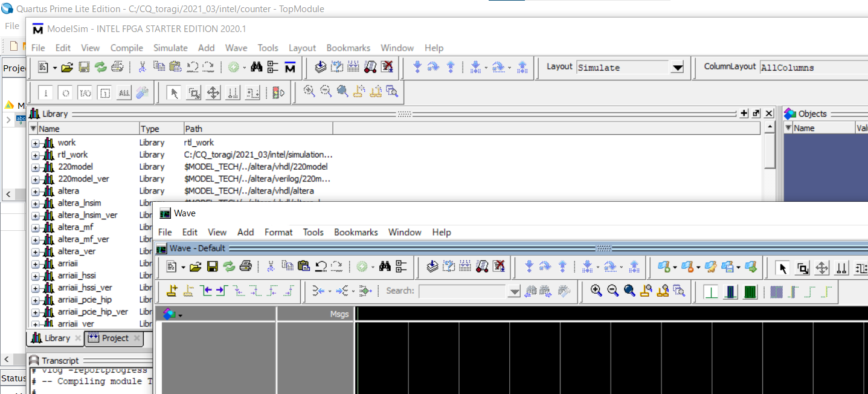Click Zoom Full (blue magnifier) in Wave toolbar
868x394 pixels.
(x=629, y=291)
